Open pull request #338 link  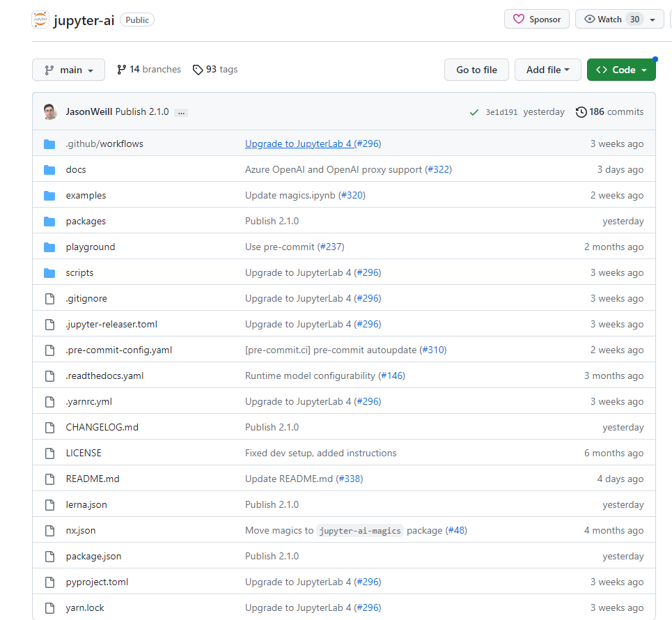pos(350,479)
